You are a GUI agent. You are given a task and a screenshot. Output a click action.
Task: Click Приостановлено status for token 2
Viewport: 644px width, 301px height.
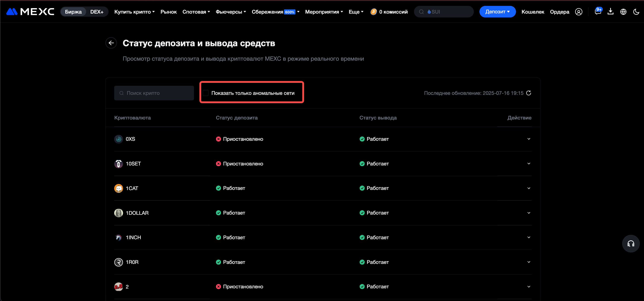click(243, 287)
